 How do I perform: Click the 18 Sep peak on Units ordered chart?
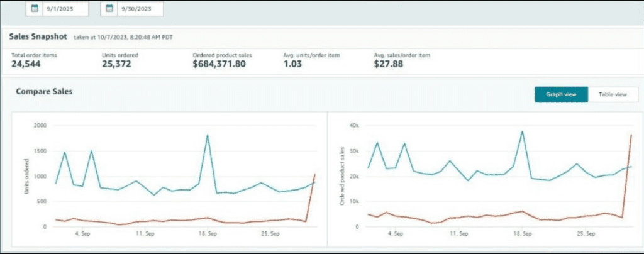coord(207,135)
